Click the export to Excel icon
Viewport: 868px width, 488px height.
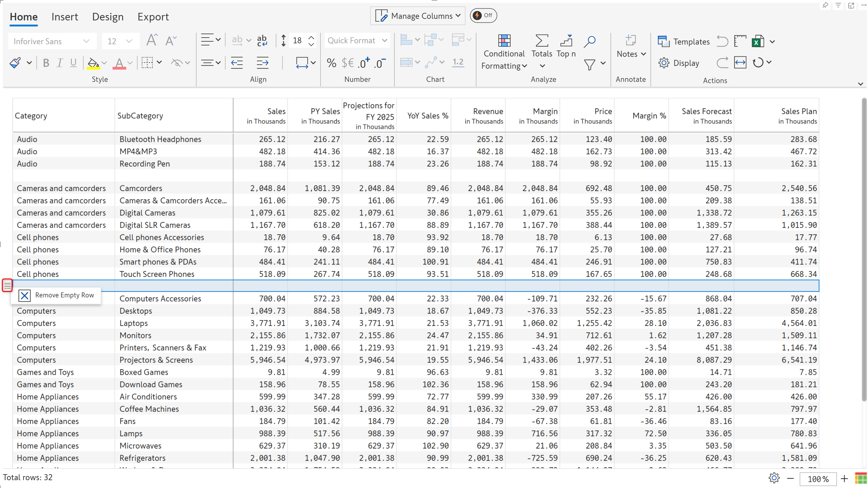[x=757, y=41]
